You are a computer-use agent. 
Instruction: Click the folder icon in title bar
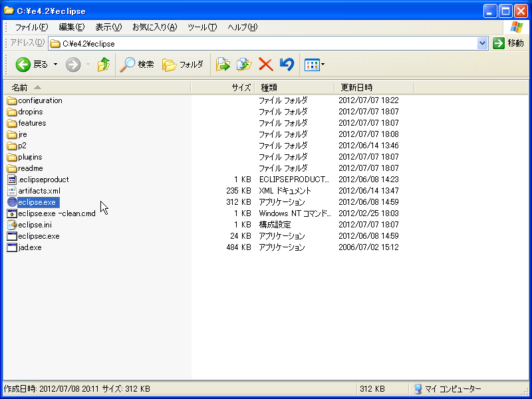[9, 11]
